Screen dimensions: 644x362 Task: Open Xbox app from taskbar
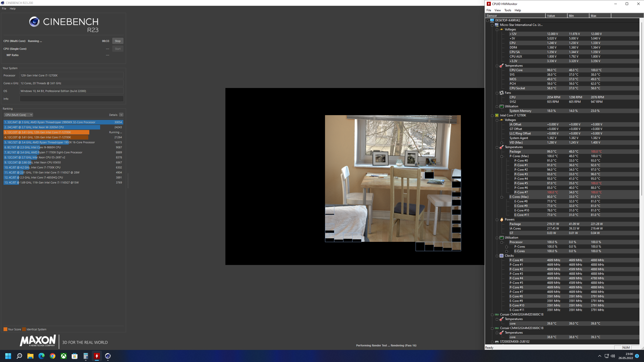pos(64,356)
